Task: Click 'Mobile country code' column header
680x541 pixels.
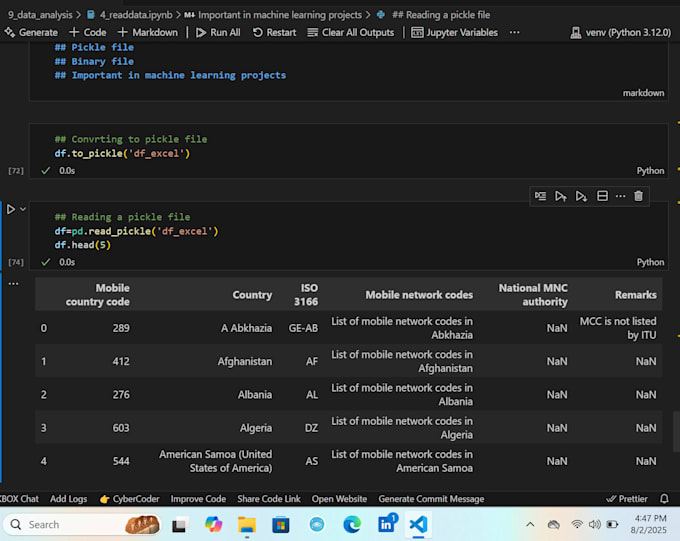Action: pos(98,295)
